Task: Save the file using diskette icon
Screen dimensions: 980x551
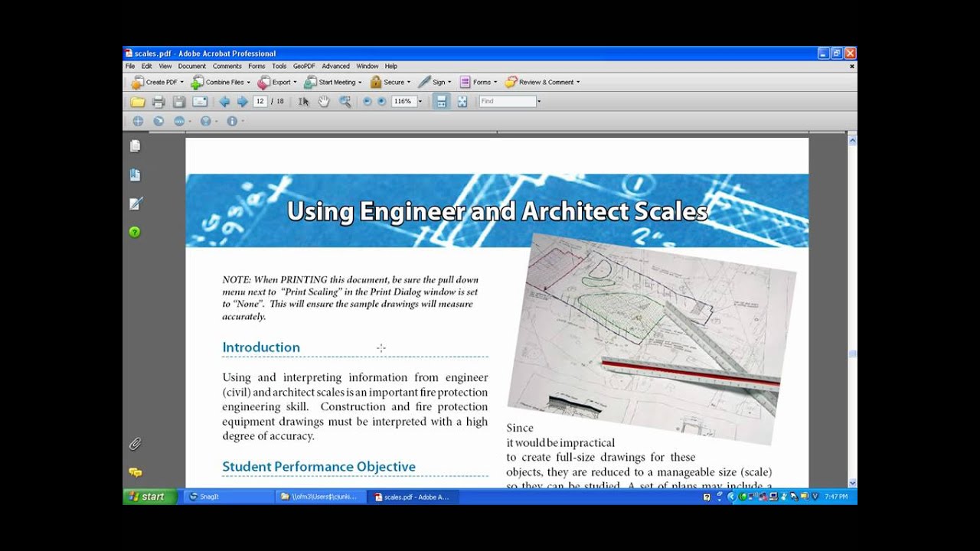Action: pos(178,102)
